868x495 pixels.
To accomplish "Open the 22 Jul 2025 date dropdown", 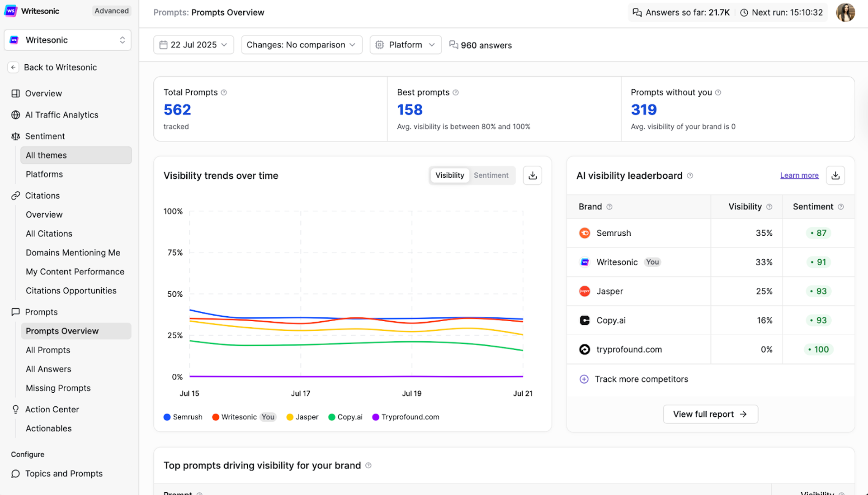I will [x=193, y=45].
